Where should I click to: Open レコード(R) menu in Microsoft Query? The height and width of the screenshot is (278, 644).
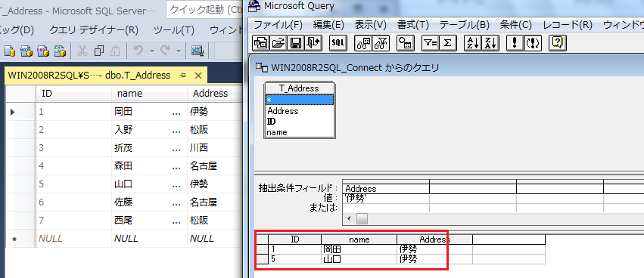click(568, 25)
